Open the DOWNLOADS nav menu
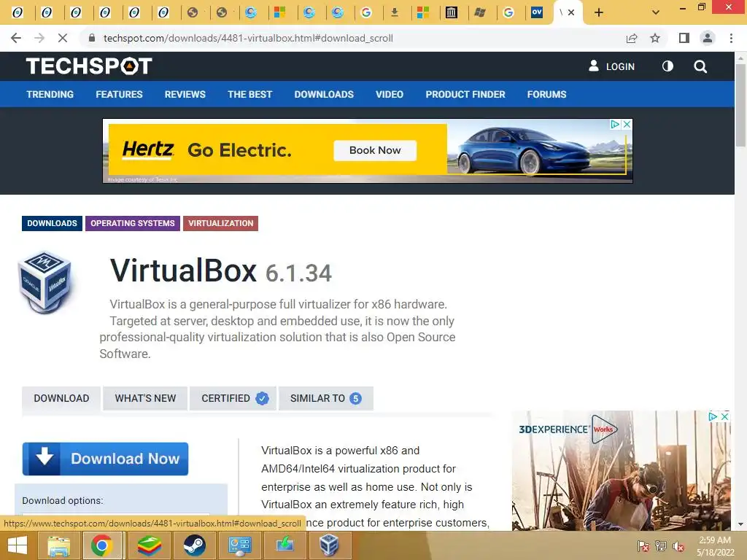The height and width of the screenshot is (560, 747). coord(324,94)
